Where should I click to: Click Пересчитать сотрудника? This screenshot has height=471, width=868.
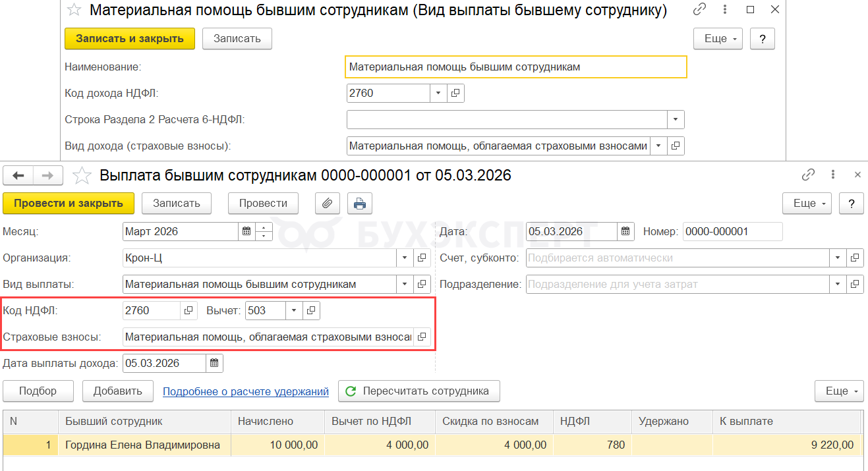(x=419, y=391)
